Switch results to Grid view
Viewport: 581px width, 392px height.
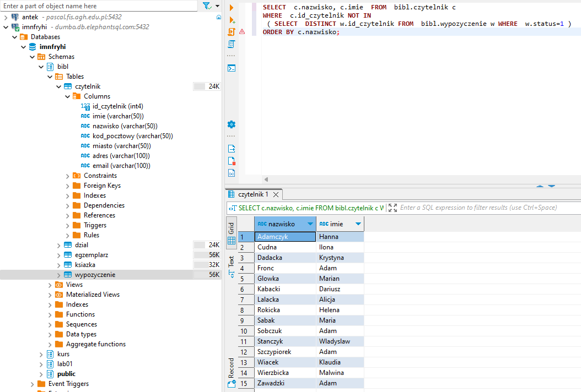[231, 233]
